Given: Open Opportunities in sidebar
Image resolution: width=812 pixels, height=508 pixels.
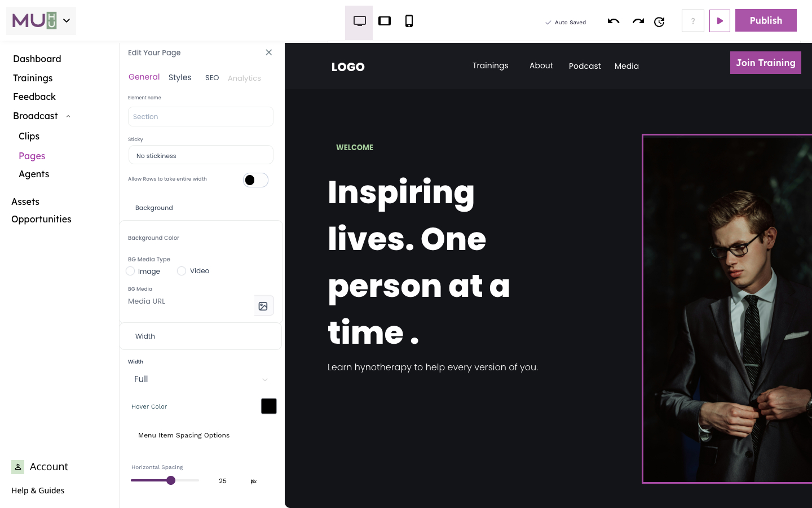Looking at the screenshot, I should pos(41,219).
